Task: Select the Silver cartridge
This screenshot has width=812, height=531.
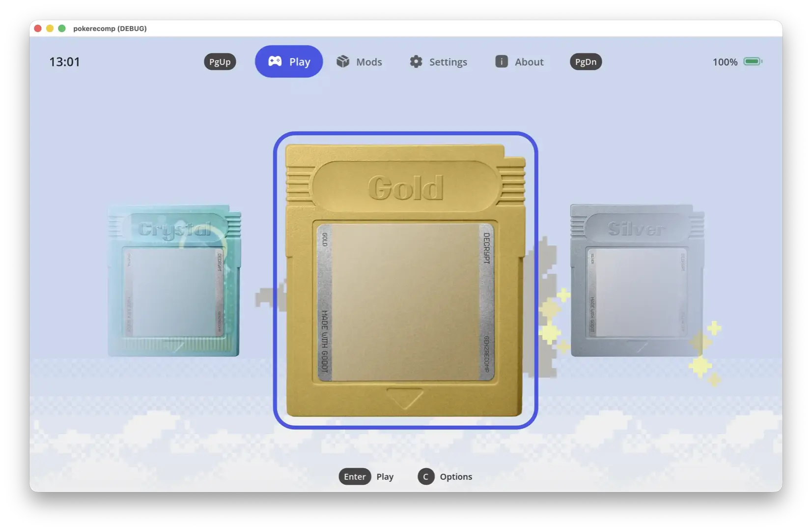Action: click(637, 281)
